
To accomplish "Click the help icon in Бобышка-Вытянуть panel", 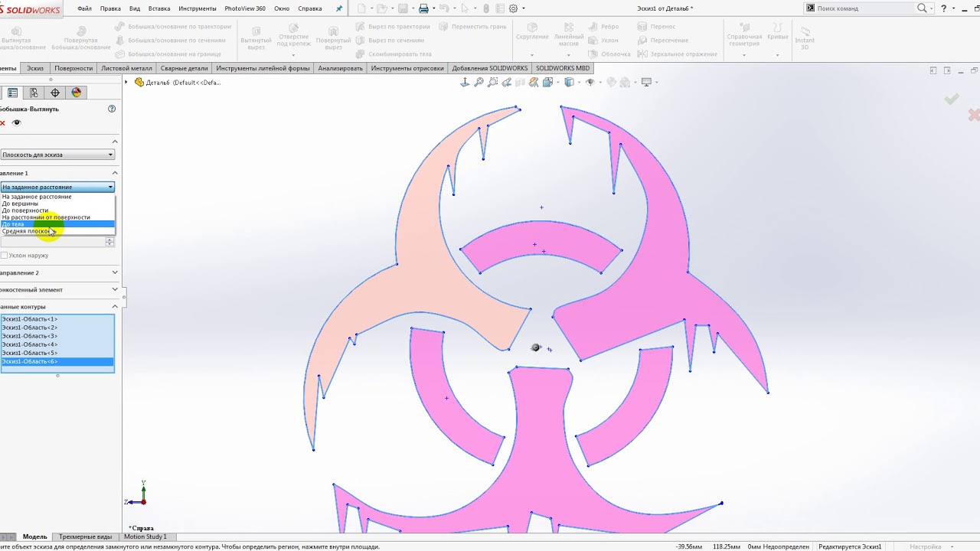I will (x=112, y=109).
